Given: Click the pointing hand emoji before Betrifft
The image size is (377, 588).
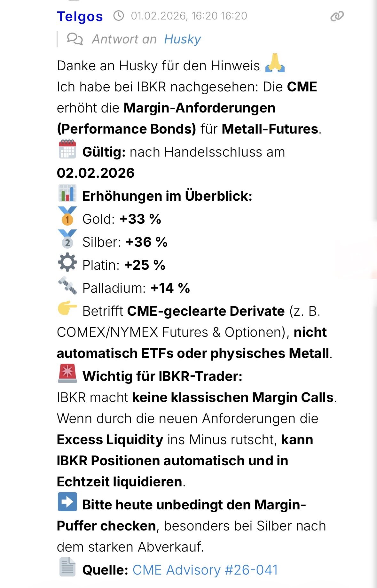Looking at the screenshot, I should tap(67, 308).
